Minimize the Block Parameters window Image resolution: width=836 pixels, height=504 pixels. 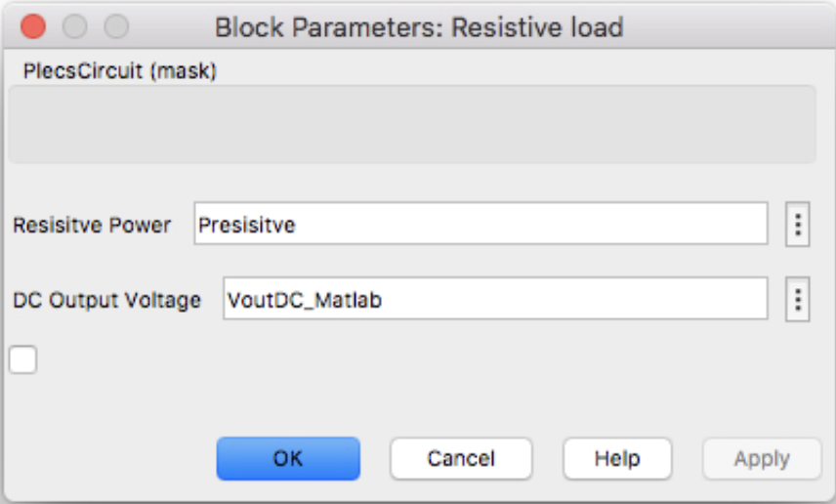74,26
